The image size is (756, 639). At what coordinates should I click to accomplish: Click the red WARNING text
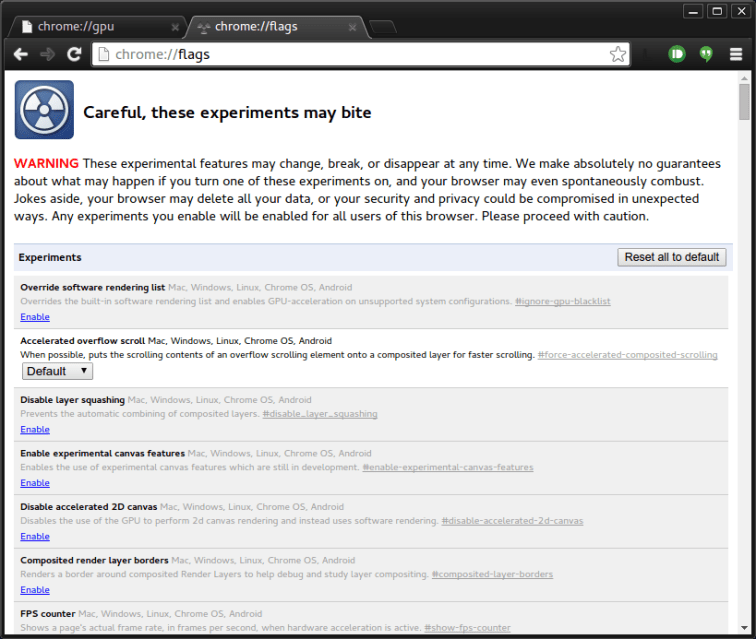pos(46,163)
